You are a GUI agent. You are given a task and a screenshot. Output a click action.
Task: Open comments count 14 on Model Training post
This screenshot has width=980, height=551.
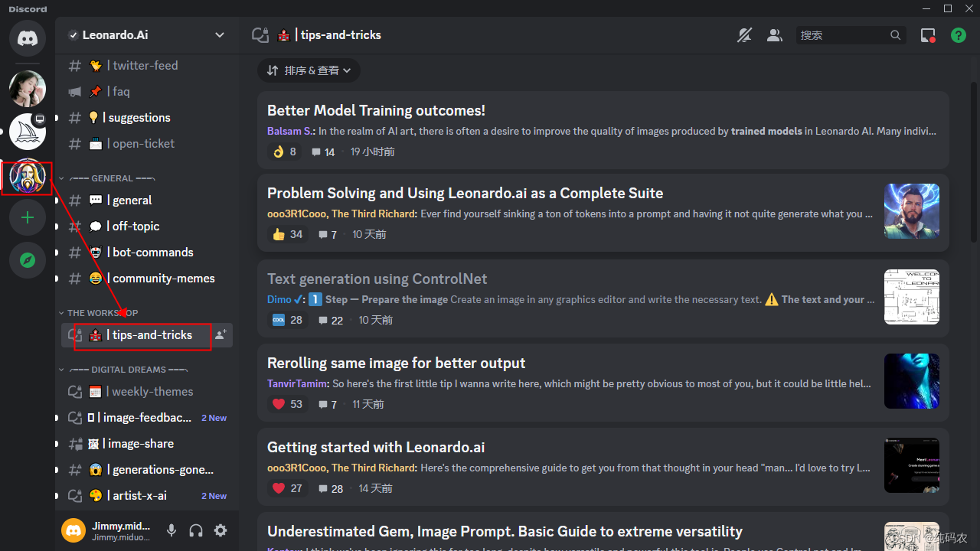pos(323,152)
